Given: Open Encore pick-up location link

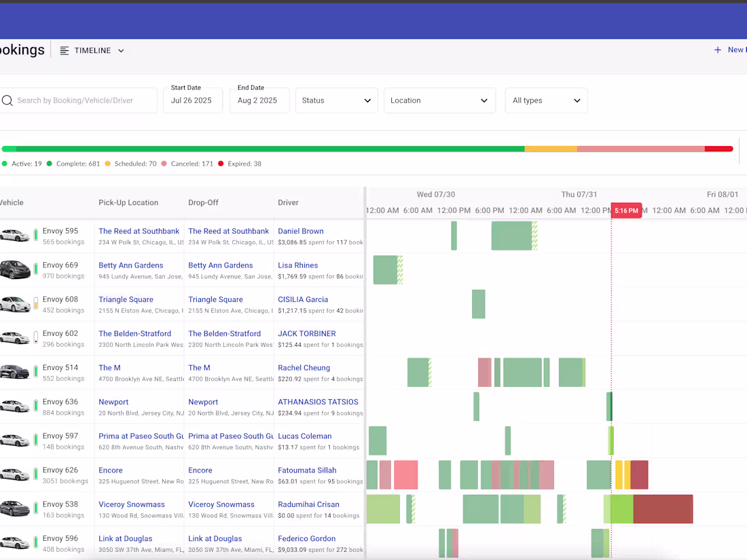Looking at the screenshot, I should [x=111, y=470].
